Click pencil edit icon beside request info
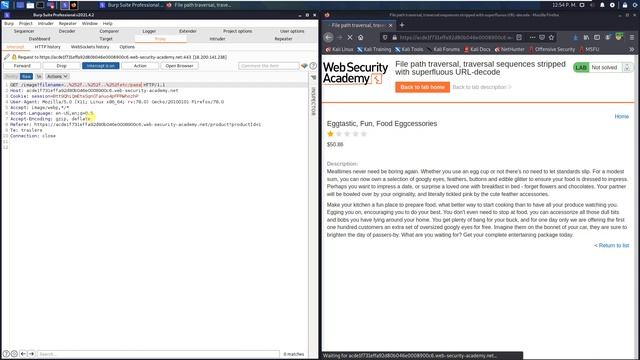 7,57
